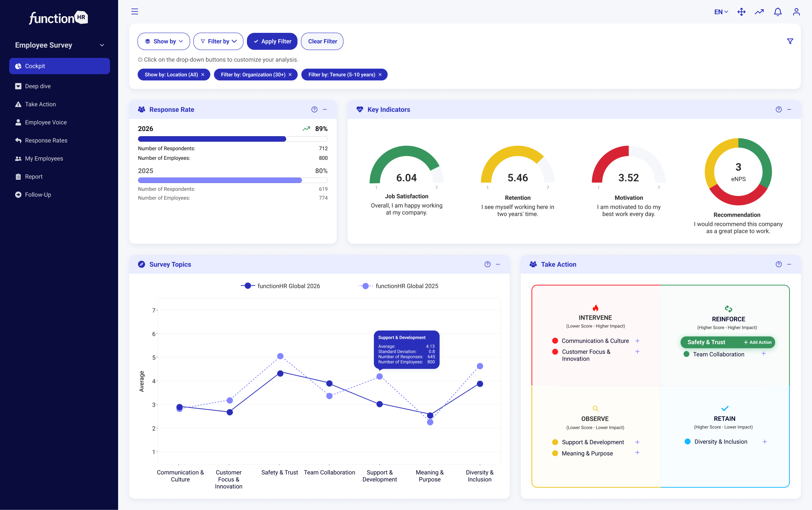Viewport: 812px width, 510px height.
Task: Toggle functionHR Global 2026 legend series
Action: pyautogui.click(x=281, y=286)
